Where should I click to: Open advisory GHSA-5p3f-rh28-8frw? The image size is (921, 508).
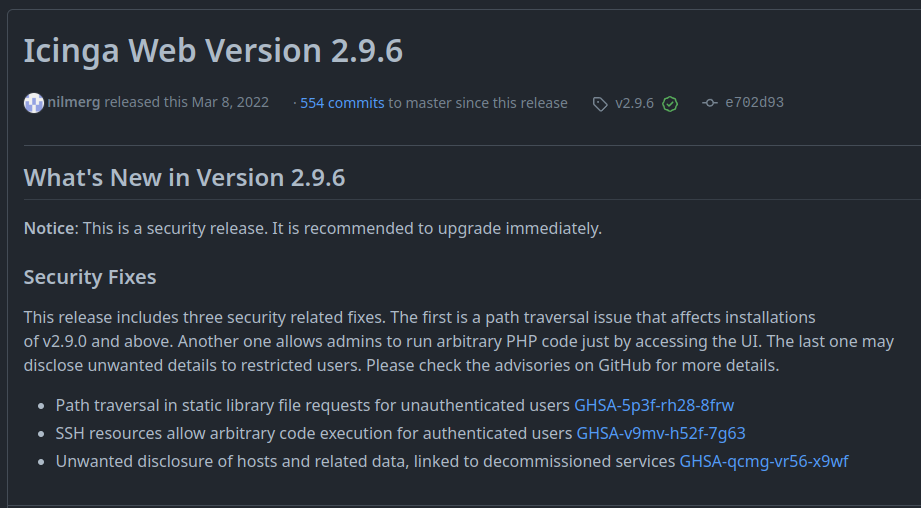[654, 405]
